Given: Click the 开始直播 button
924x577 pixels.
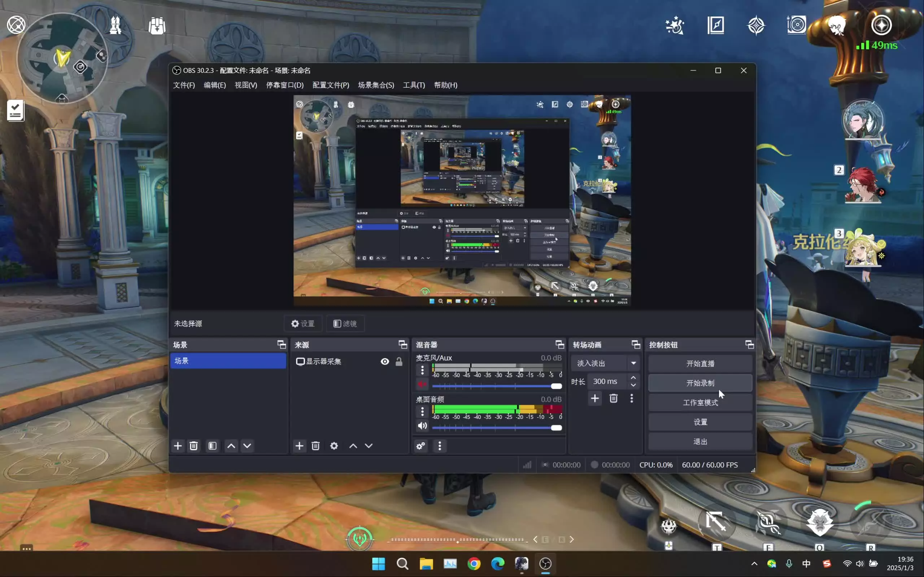Looking at the screenshot, I should point(700,363).
